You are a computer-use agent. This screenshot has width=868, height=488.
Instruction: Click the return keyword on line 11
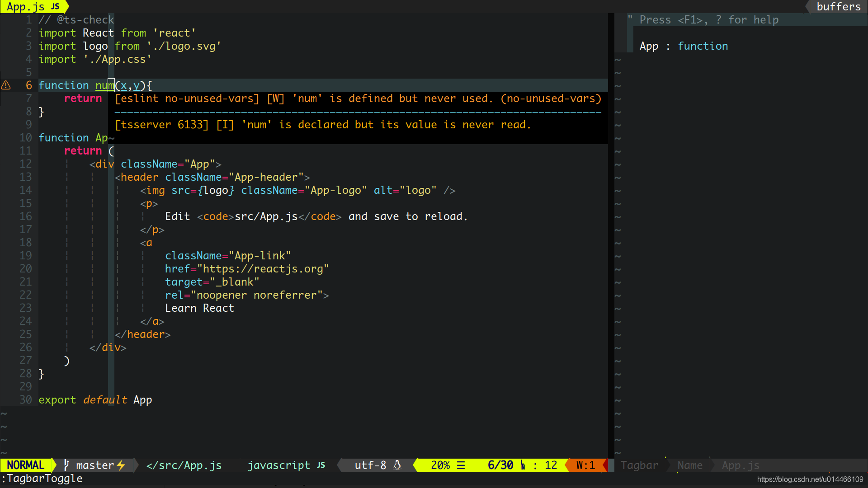pos(83,151)
